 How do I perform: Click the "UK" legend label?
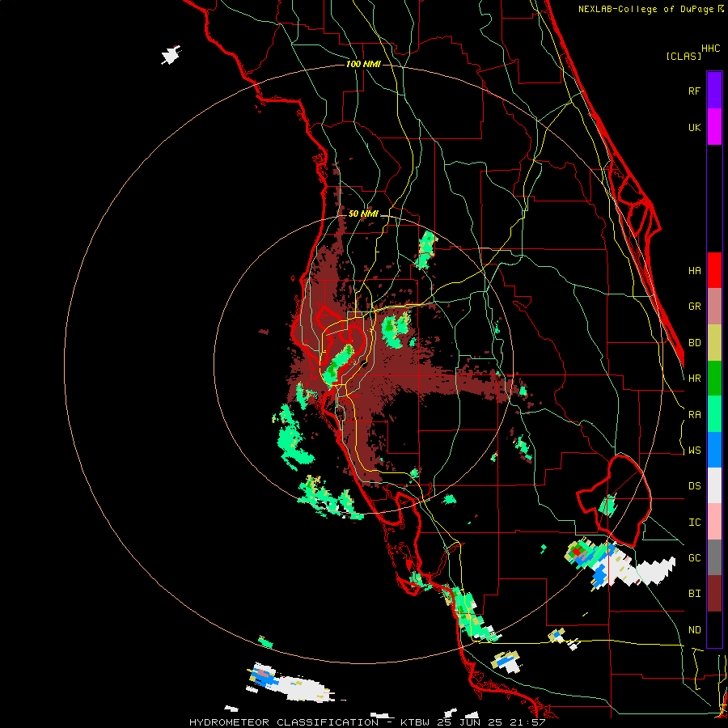694,127
